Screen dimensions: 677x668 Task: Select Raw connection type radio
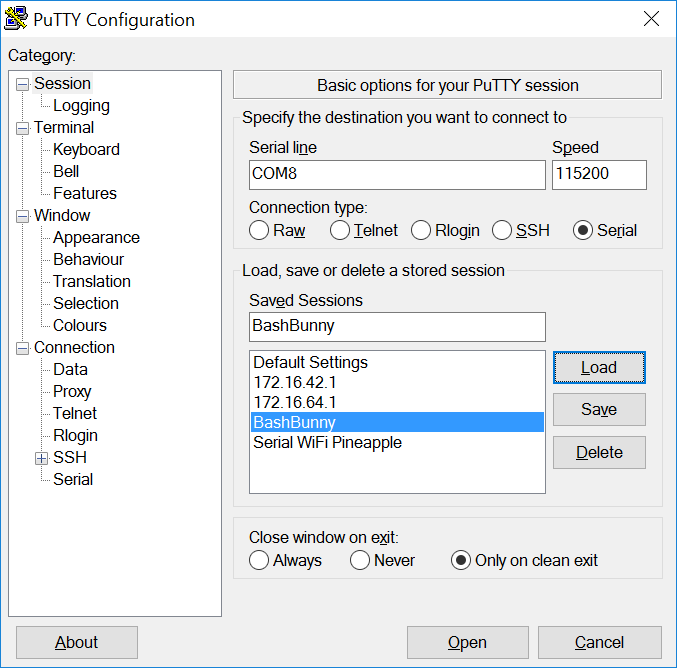click(x=259, y=231)
